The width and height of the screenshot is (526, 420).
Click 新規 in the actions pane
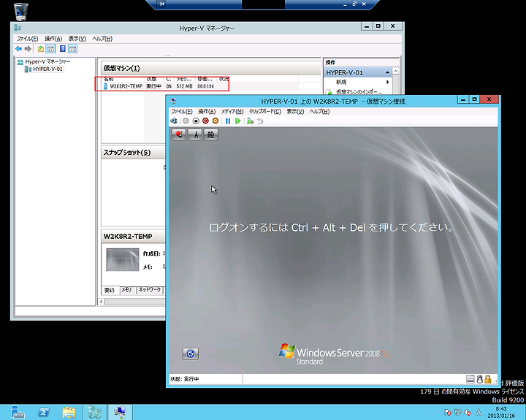[341, 82]
